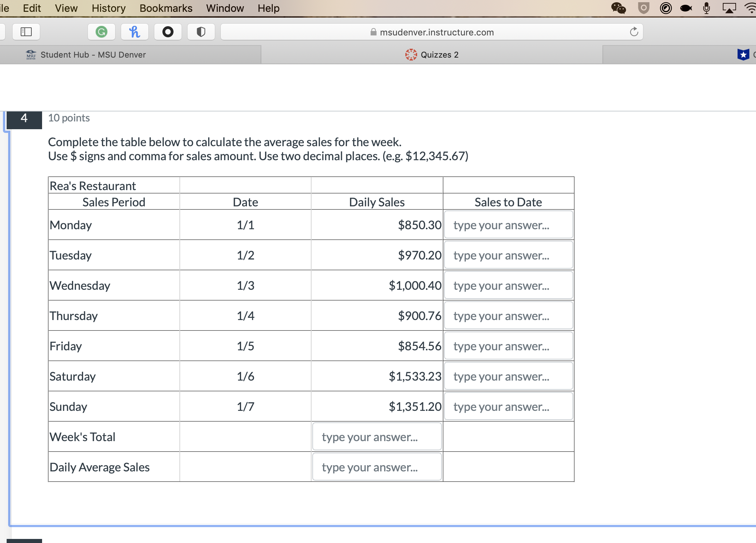Open WeChat from the menu bar

[619, 8]
